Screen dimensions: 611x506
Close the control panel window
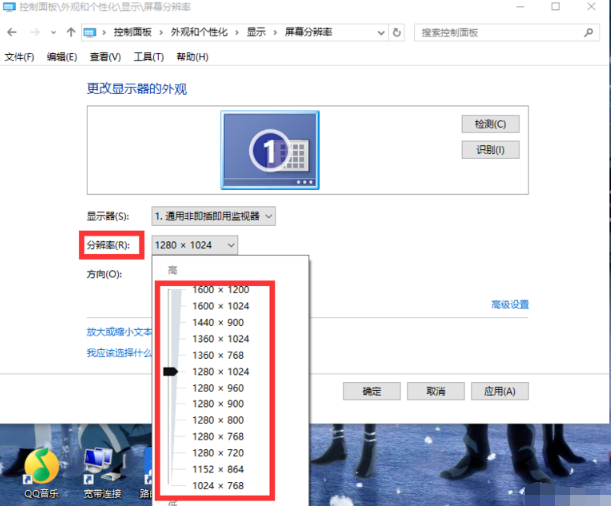[591, 7]
